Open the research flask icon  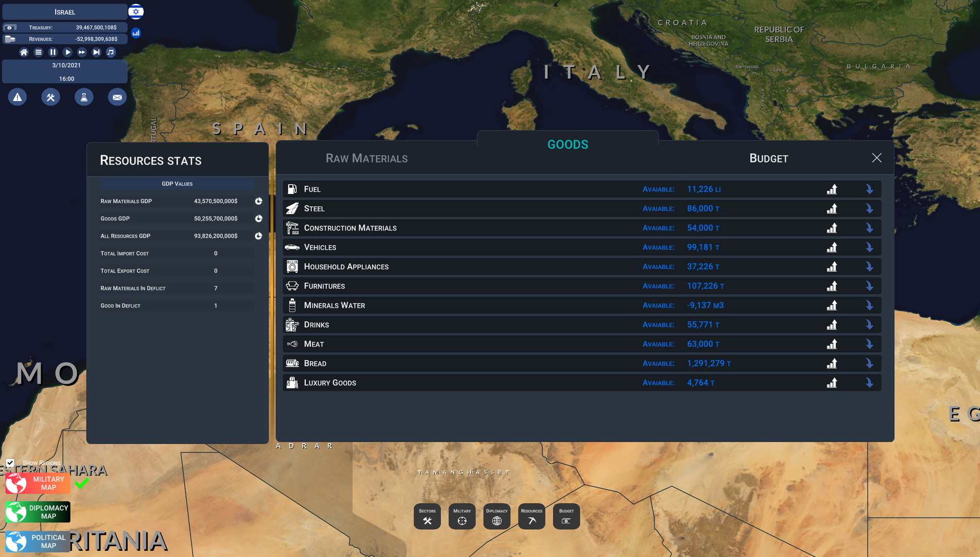click(x=84, y=97)
